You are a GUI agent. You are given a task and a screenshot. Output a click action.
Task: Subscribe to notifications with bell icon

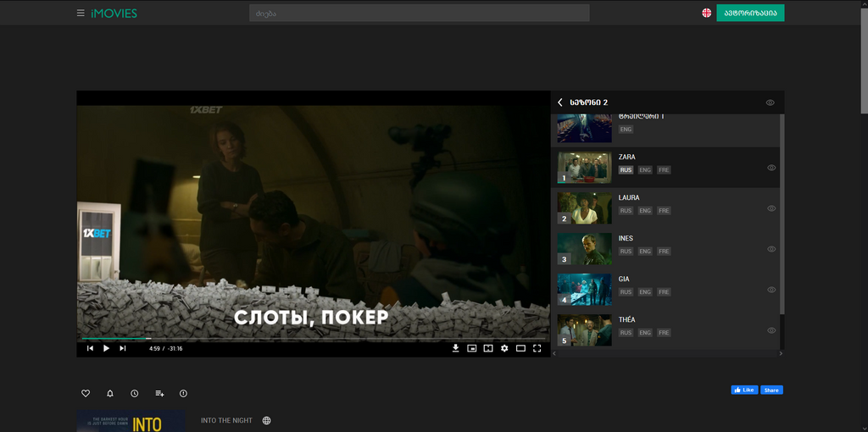coord(110,393)
